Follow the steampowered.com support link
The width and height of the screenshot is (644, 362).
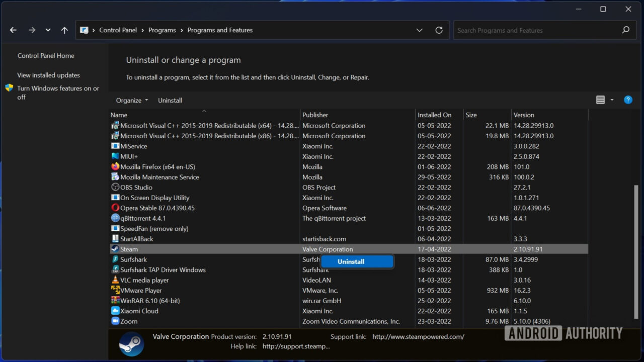tap(418, 336)
